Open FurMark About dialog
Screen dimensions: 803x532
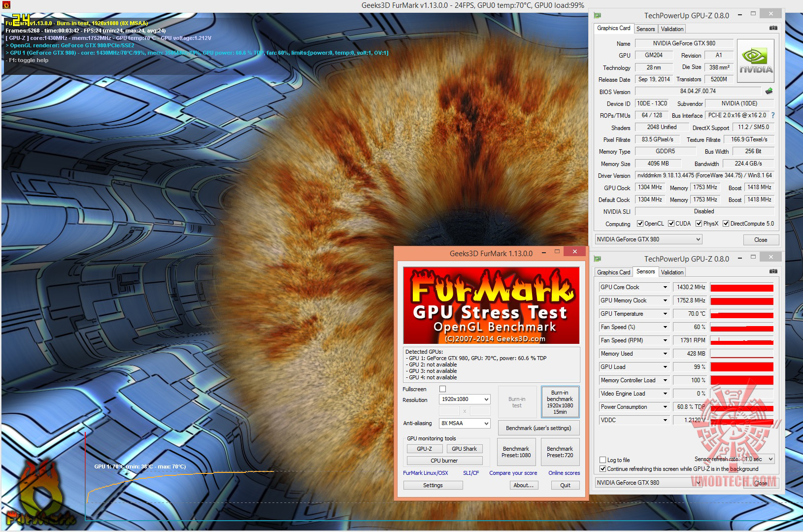point(523,485)
